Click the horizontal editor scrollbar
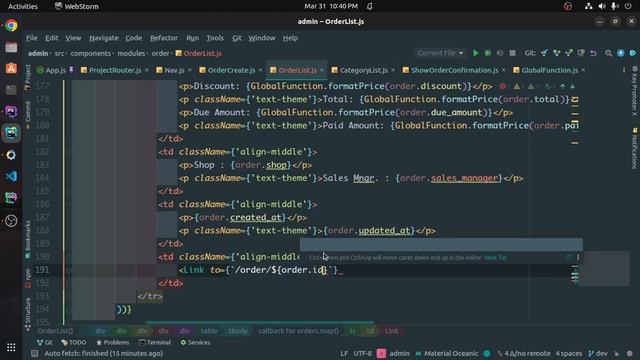Image resolution: width=640 pixels, height=360 pixels. (x=259, y=322)
